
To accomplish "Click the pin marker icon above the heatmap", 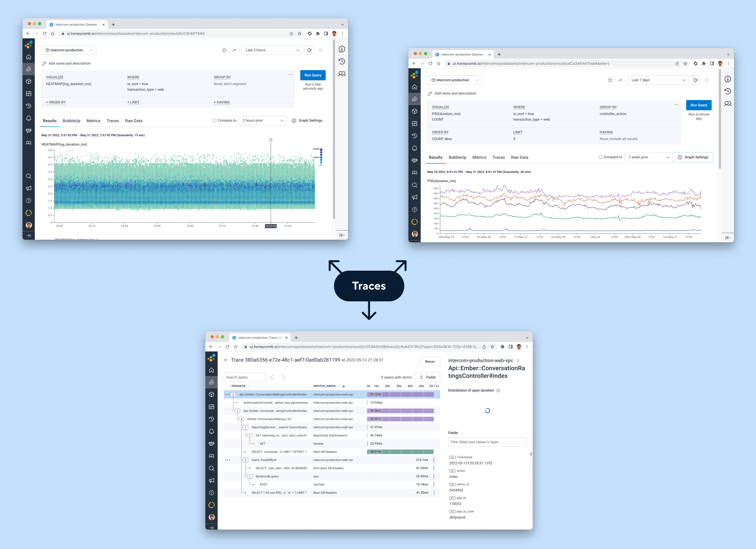I will (271, 140).
